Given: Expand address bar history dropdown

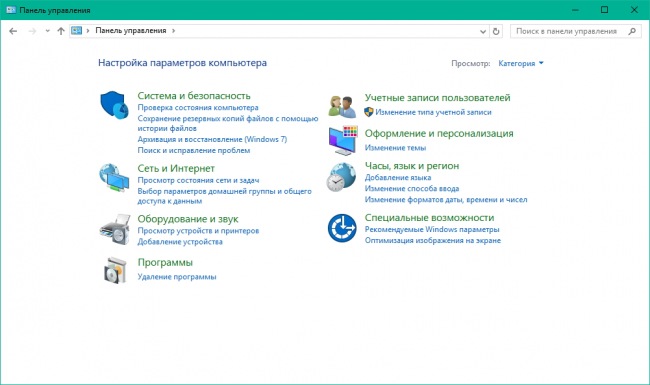Looking at the screenshot, I should click(483, 31).
